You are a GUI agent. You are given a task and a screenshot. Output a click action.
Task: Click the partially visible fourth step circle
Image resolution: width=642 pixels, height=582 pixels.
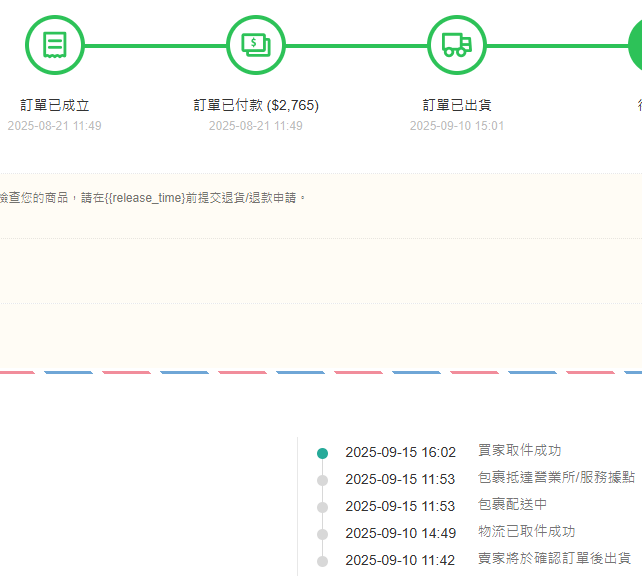tap(636, 45)
